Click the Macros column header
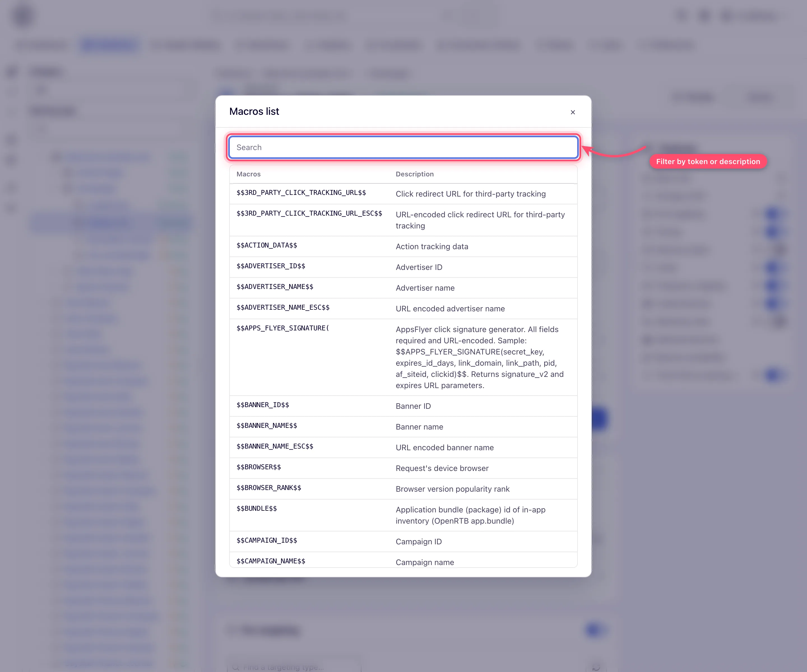 (248, 174)
